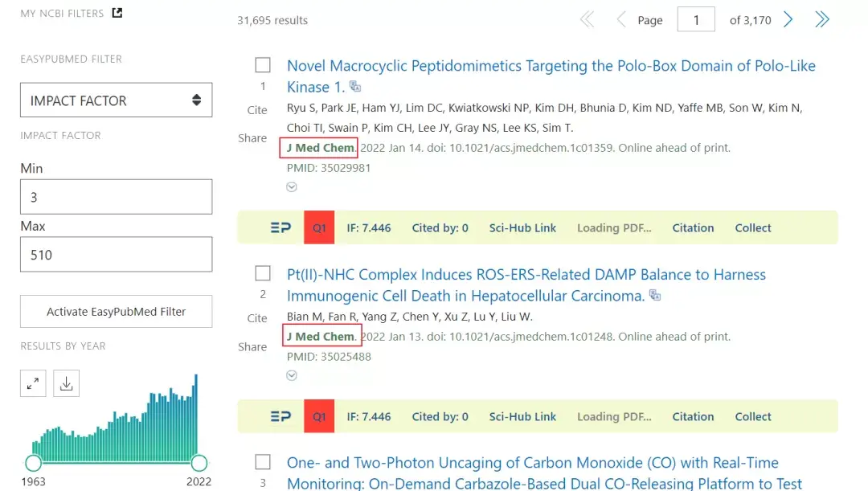Tick the checkbox beside the third result
Screen dimensions: 868x491
(x=262, y=463)
